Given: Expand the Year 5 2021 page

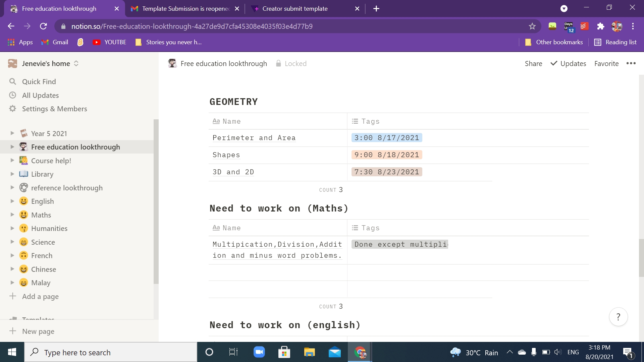Looking at the screenshot, I should [12, 133].
